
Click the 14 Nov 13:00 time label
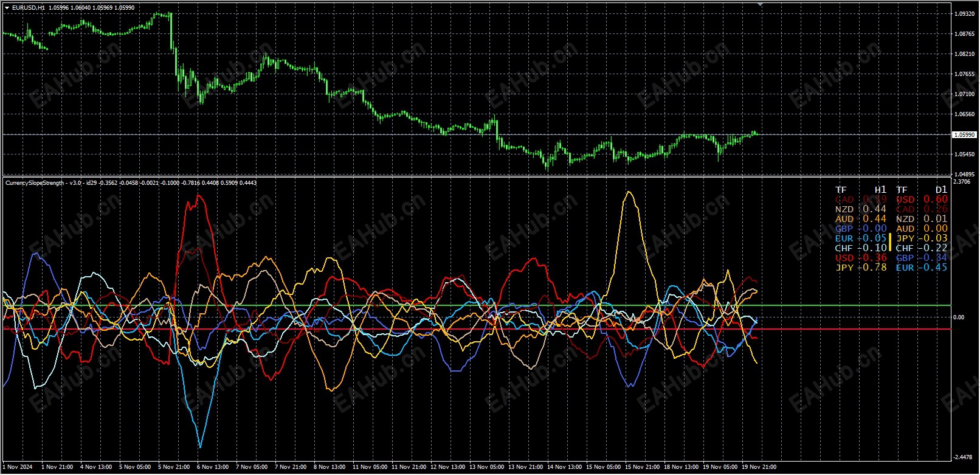click(564, 467)
